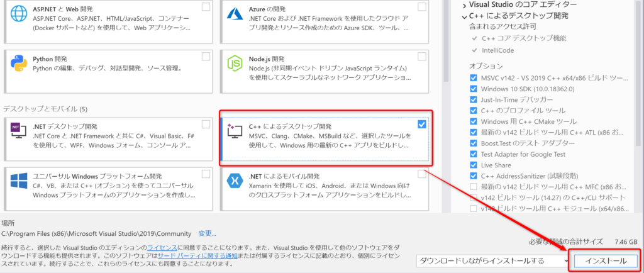Click the Node.js development hexagon icon
This screenshot has width=644, height=273.
(x=236, y=65)
